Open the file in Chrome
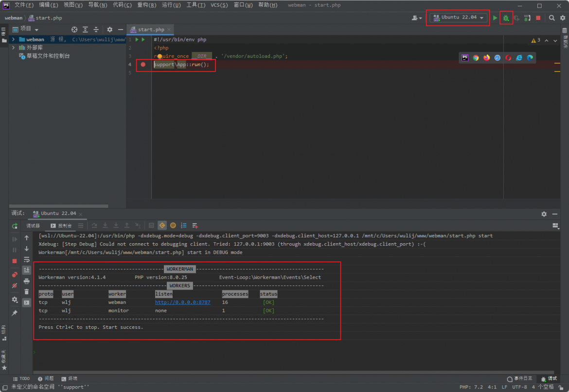Image resolution: width=569 pixels, height=392 pixels. click(x=476, y=58)
